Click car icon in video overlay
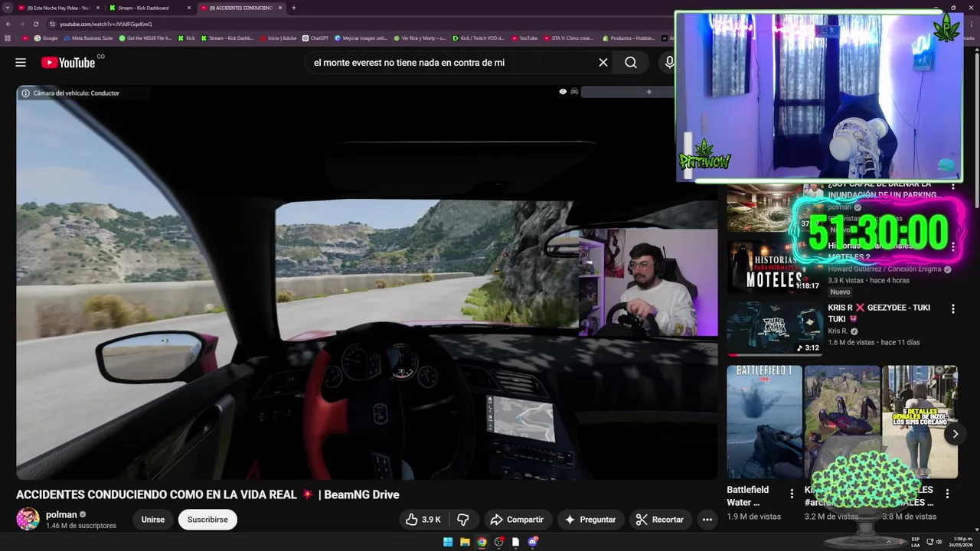 click(x=574, y=92)
